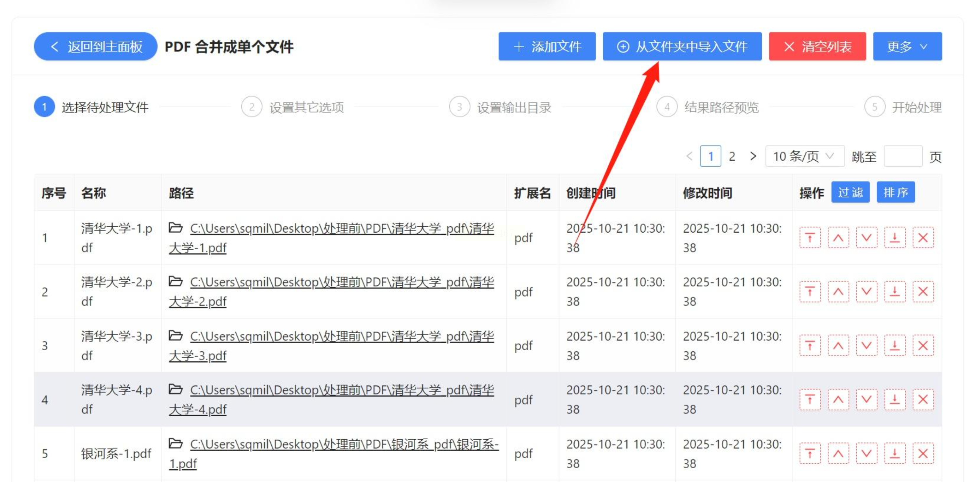Move row 1 to top of list
The height and width of the screenshot is (482, 980).
(810, 238)
